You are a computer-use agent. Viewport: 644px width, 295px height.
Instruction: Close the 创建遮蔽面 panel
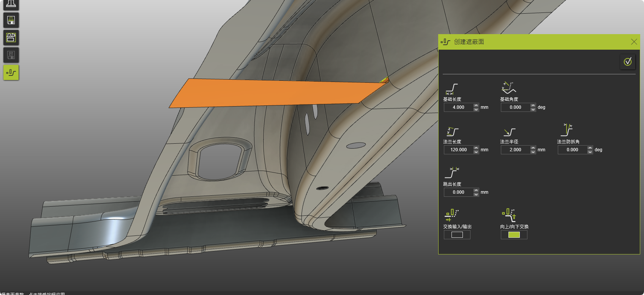634,42
